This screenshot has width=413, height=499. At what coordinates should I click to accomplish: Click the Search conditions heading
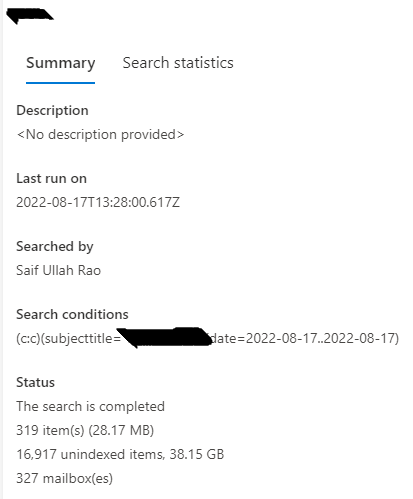(72, 314)
